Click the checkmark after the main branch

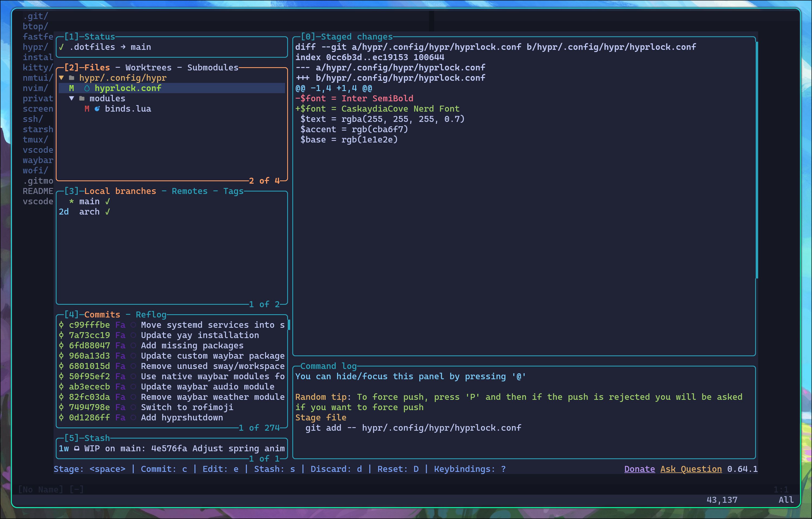pyautogui.click(x=107, y=202)
